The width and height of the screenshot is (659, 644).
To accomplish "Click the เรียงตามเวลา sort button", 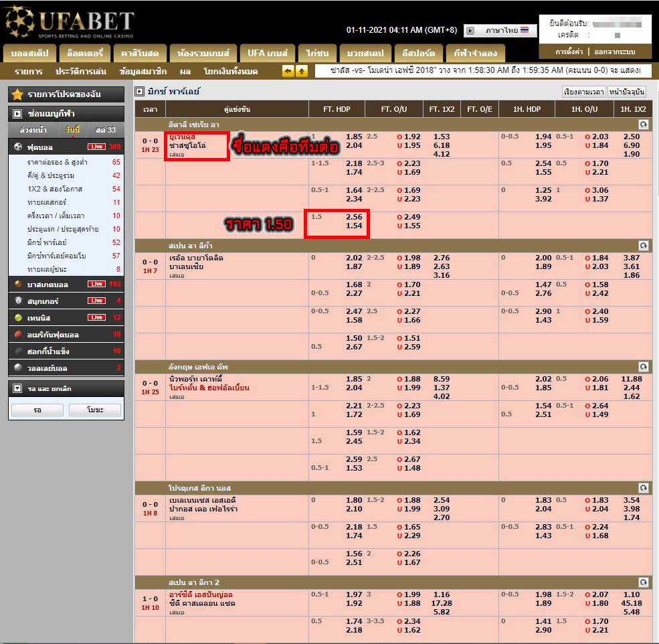I will coord(584,92).
